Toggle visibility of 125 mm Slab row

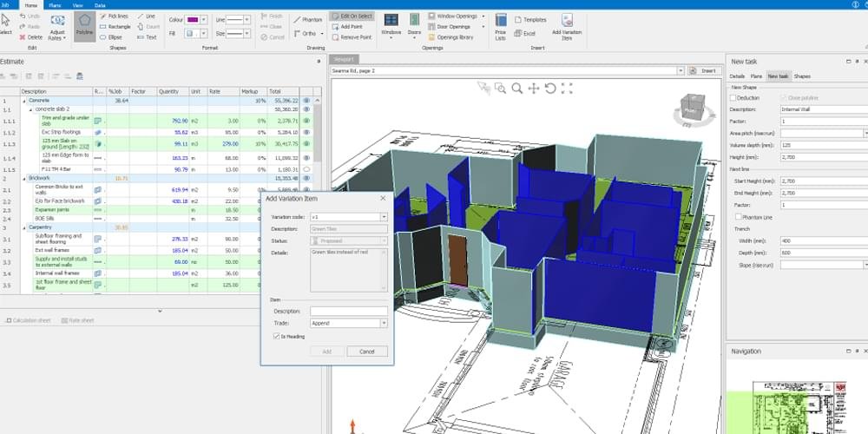(x=306, y=144)
